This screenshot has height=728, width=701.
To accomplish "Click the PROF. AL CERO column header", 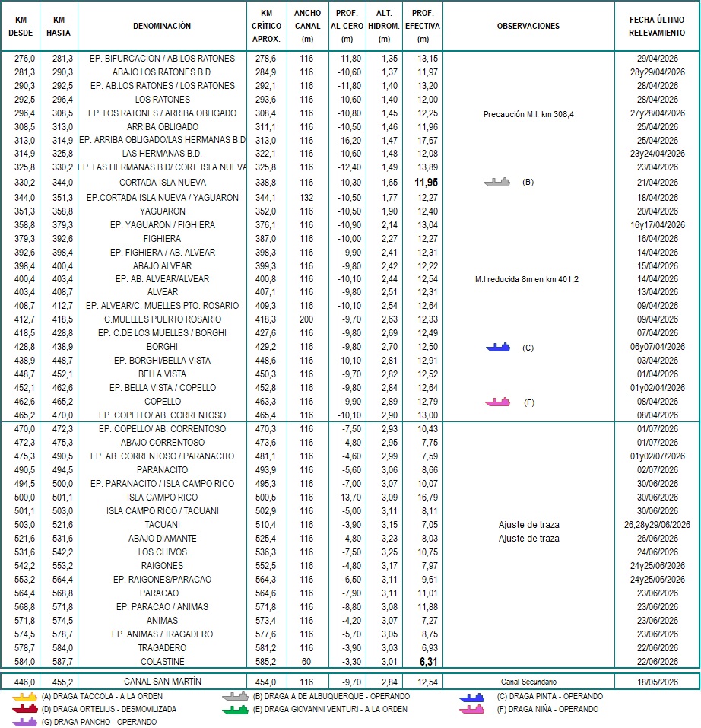I will pyautogui.click(x=347, y=26).
